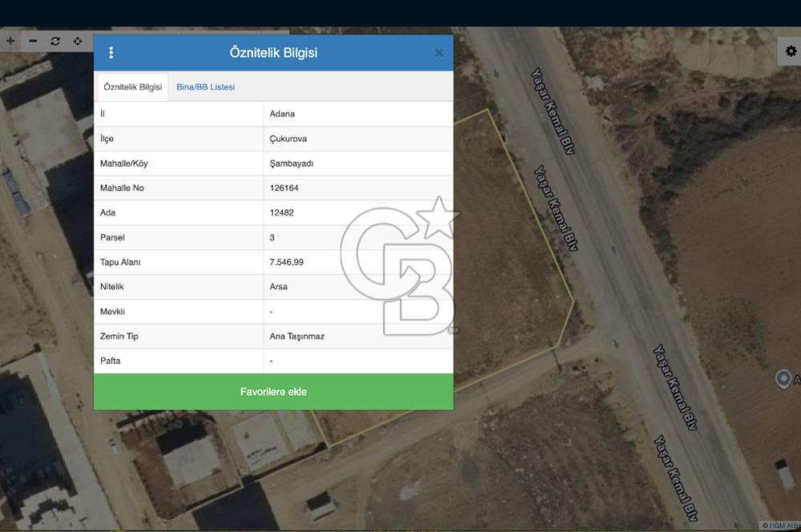The height and width of the screenshot is (532, 801).
Task: Zoom in with the plus map icon
Action: [x=10, y=41]
